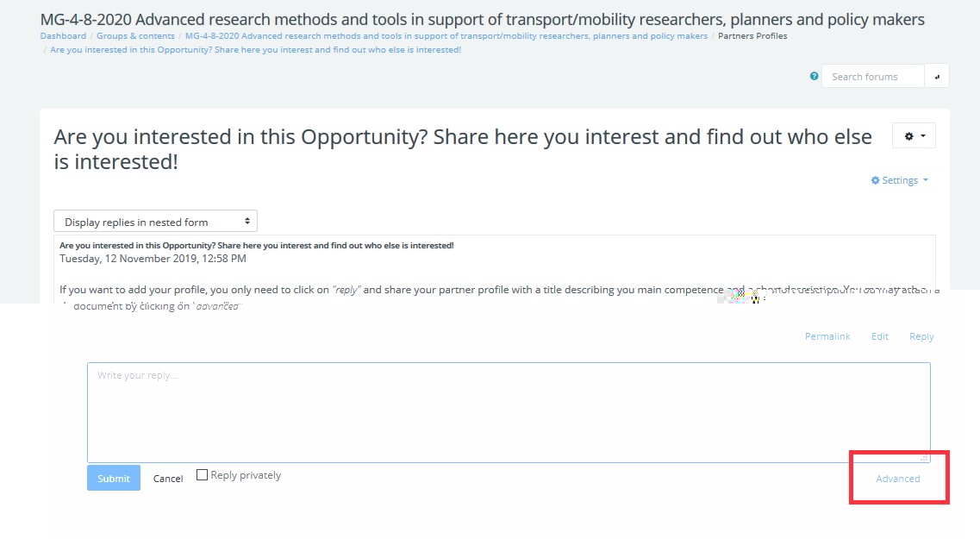Edit the forum post
The height and width of the screenshot is (539, 980).
[879, 336]
